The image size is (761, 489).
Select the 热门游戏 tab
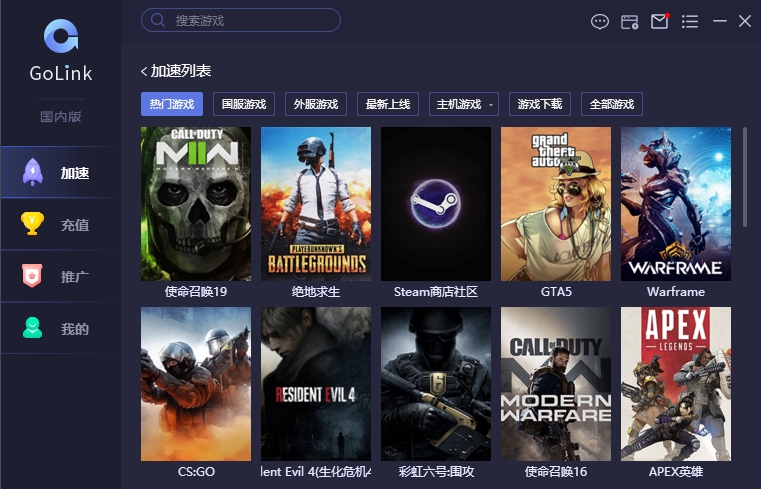coord(172,104)
